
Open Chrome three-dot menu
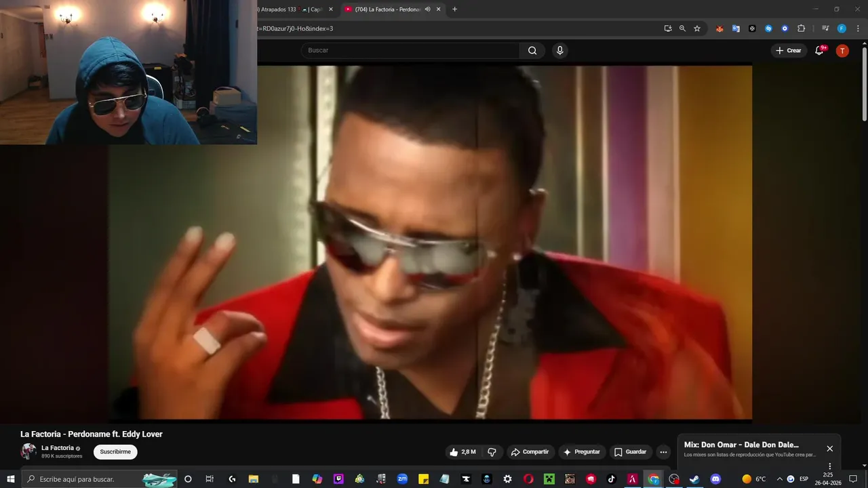pyautogui.click(x=857, y=28)
